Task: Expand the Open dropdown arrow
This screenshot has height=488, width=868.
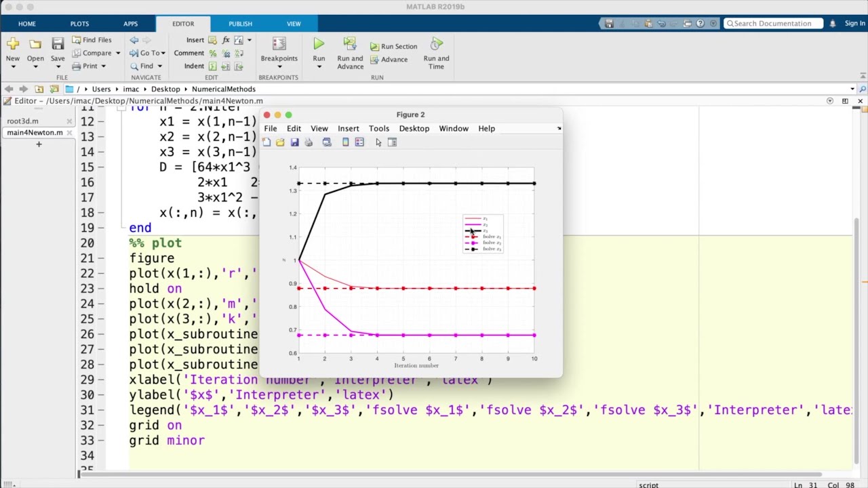Action: tap(35, 67)
